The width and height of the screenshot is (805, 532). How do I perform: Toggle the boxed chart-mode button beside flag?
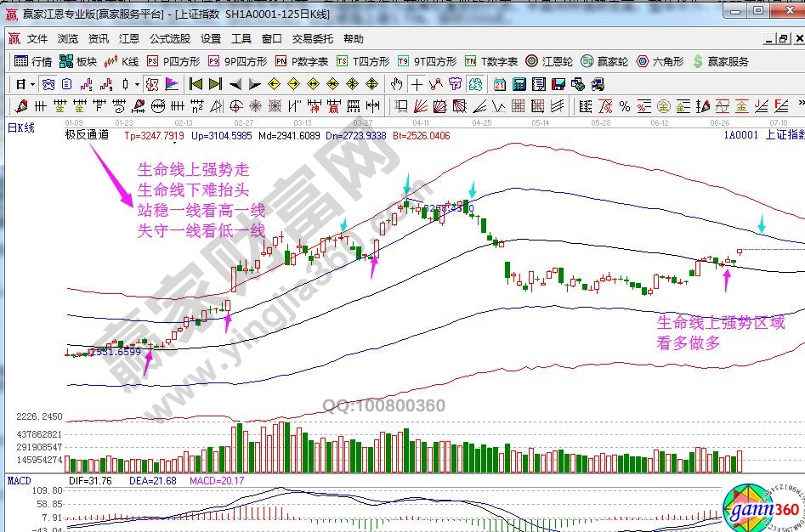click(x=151, y=84)
